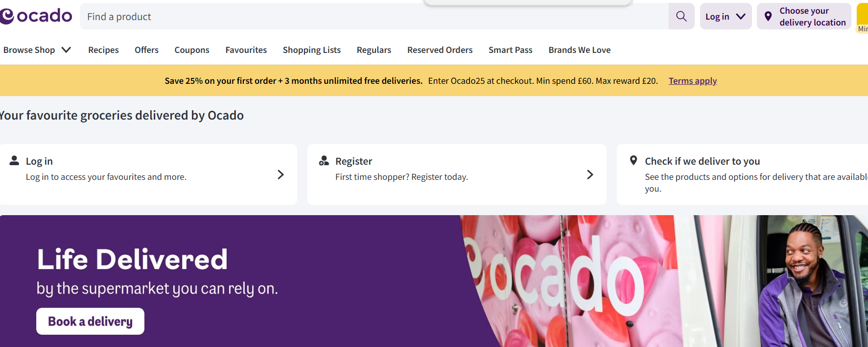Click the Register user icon
Viewport: 868px width, 347px height.
tap(324, 161)
